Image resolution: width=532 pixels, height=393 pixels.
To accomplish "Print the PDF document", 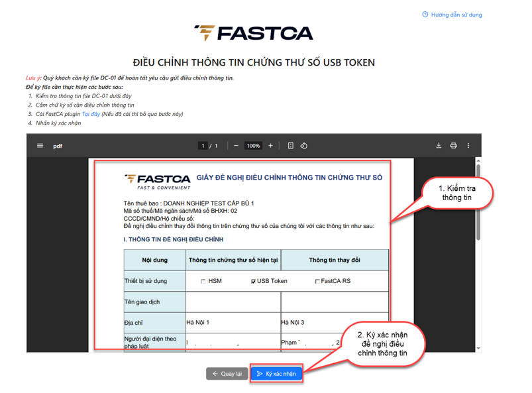I will [x=453, y=146].
